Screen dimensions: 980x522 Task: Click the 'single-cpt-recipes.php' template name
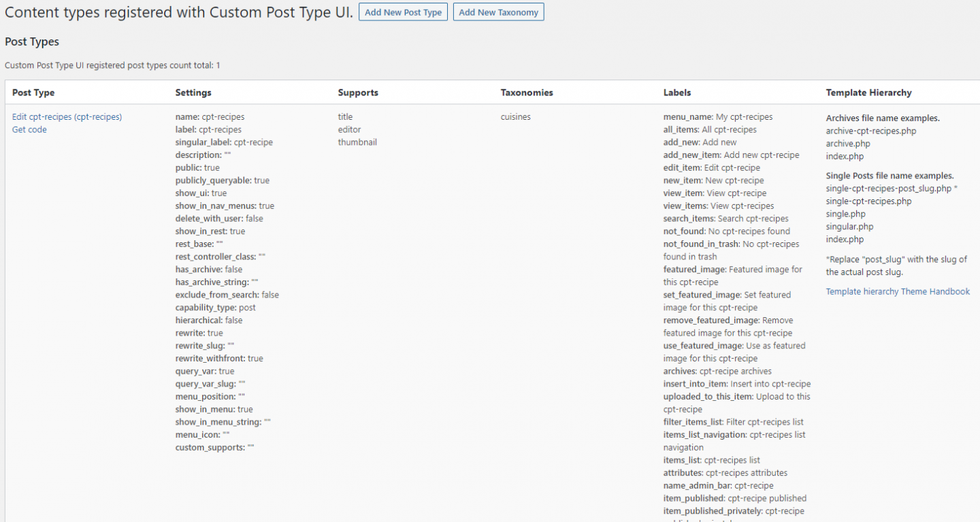pyautogui.click(x=868, y=201)
